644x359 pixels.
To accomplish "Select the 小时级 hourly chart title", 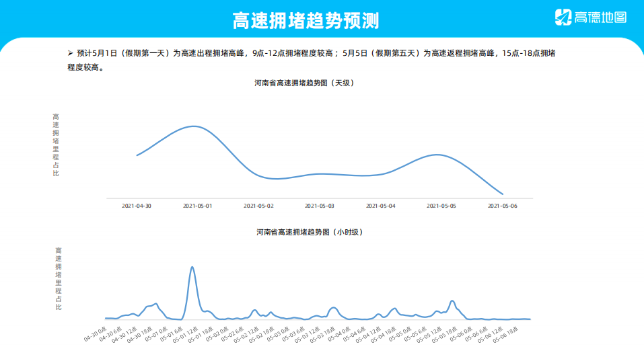I will 310,232.
